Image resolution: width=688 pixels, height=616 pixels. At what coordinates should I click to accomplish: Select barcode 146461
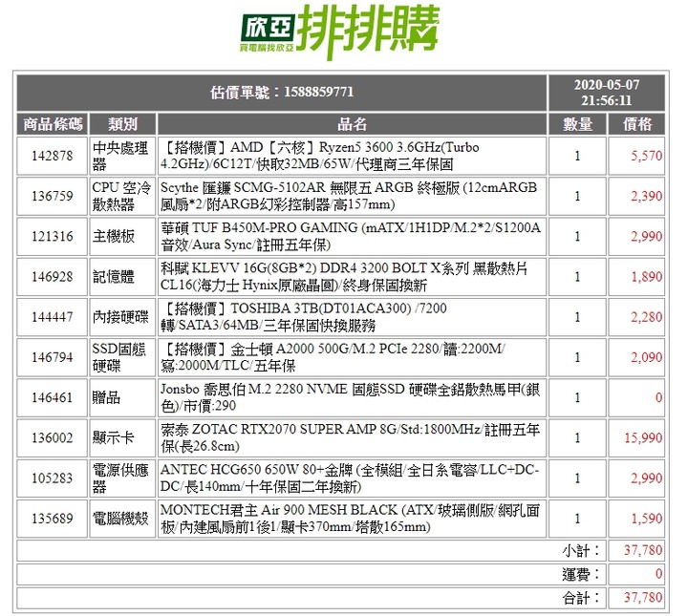coord(53,397)
